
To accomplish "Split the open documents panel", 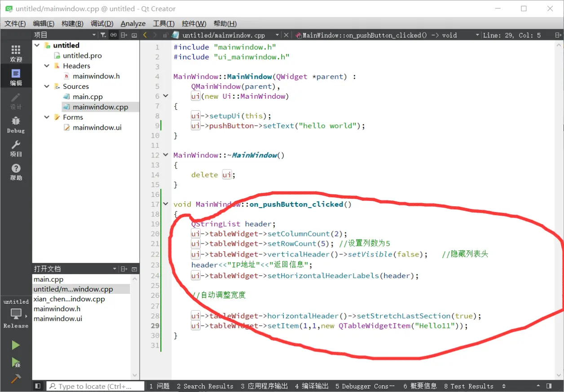I will [124, 269].
